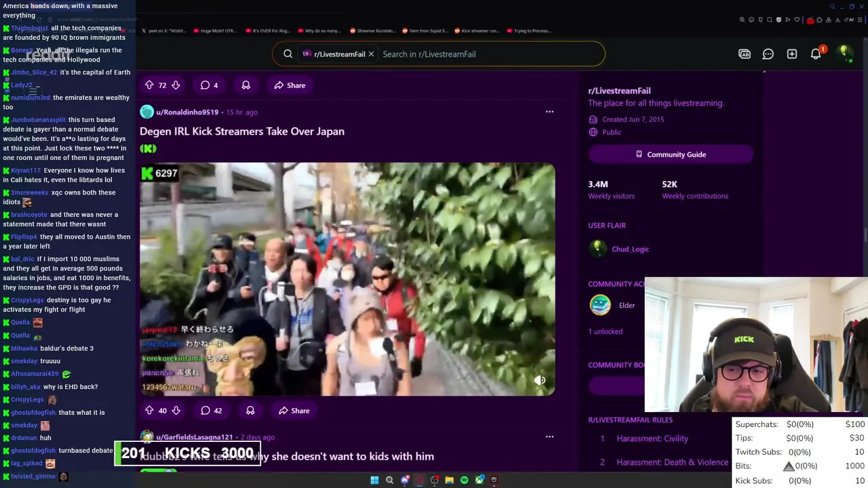This screenshot has width=868, height=488.
Task: Upvote the Japan streamers post with 40 points
Action: [149, 411]
